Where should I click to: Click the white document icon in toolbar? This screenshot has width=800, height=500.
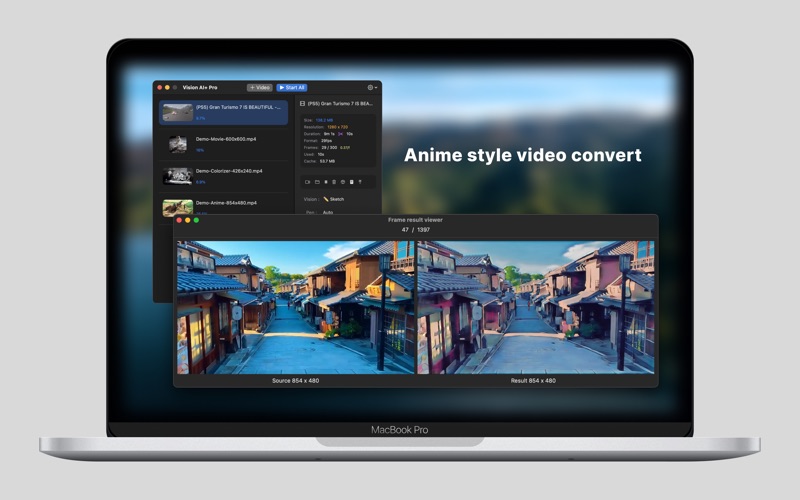[x=351, y=182]
